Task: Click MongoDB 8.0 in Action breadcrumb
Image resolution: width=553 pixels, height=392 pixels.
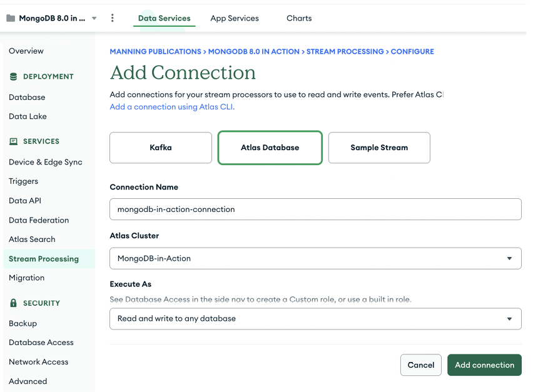Action: (253, 51)
